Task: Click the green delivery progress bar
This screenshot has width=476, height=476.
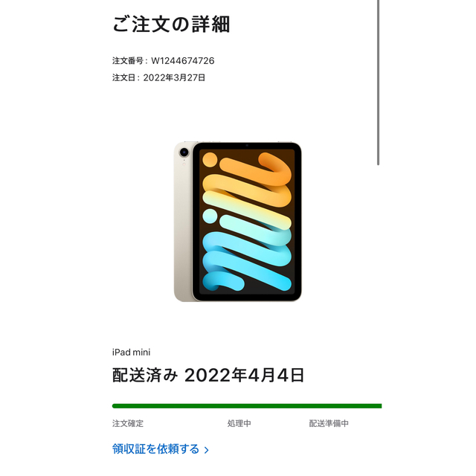Action: (247, 406)
